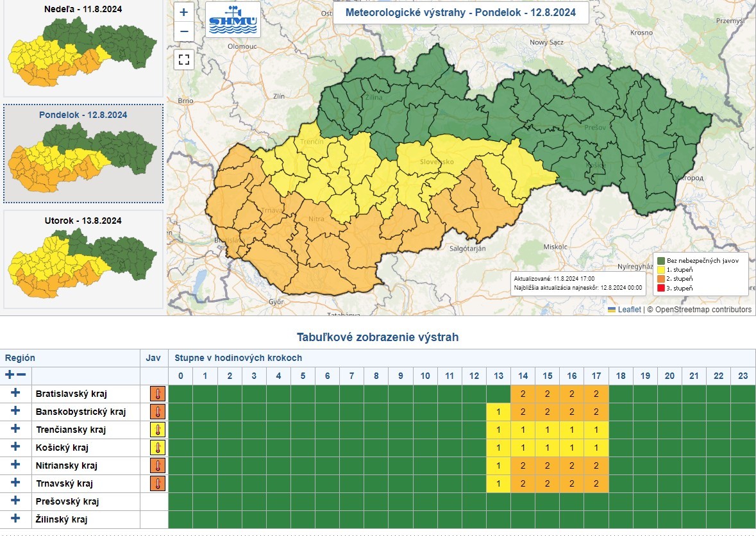756x536 pixels.
Task: Click Banskobystrický kraj level 2 cell at hour 15
Action: click(547, 412)
